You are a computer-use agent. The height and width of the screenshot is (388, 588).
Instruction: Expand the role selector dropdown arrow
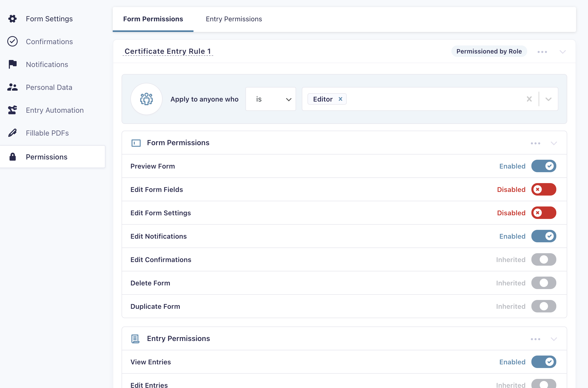point(548,99)
